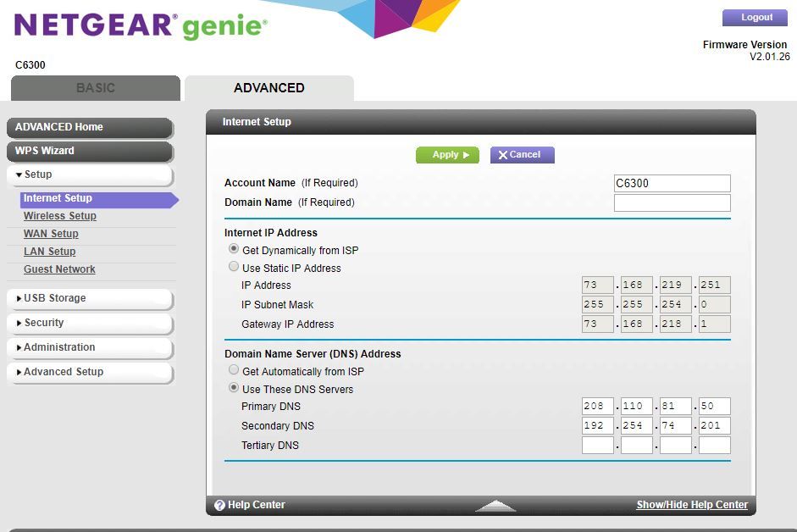
Task: Choose Get Automatically from ISP for DNS
Action: tap(234, 370)
